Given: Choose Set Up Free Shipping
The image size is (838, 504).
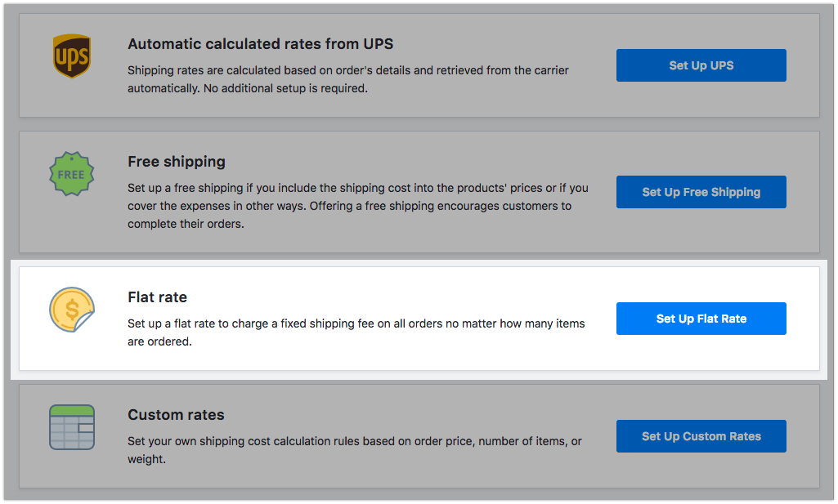Looking at the screenshot, I should [701, 192].
